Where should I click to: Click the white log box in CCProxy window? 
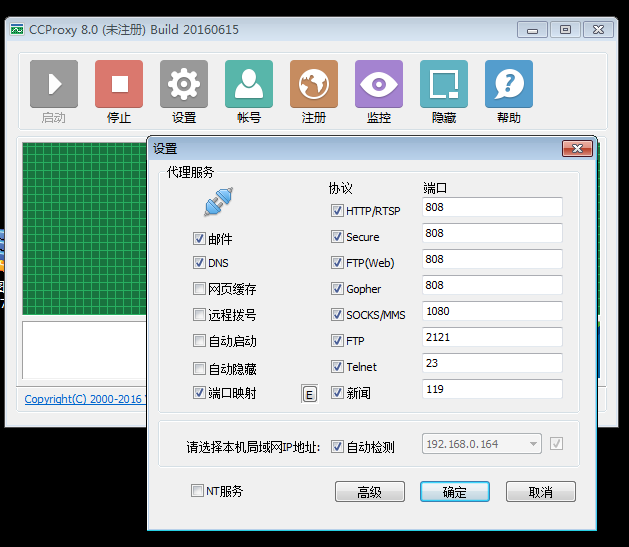(x=85, y=350)
